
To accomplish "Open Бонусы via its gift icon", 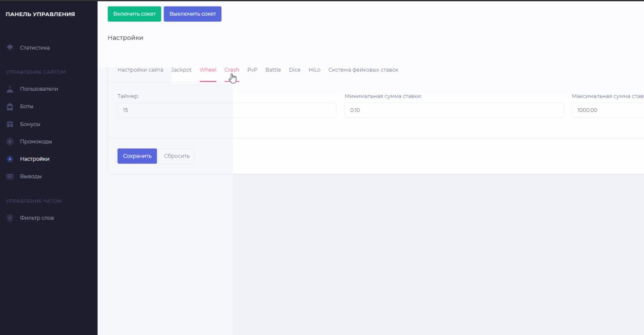I will [x=10, y=124].
